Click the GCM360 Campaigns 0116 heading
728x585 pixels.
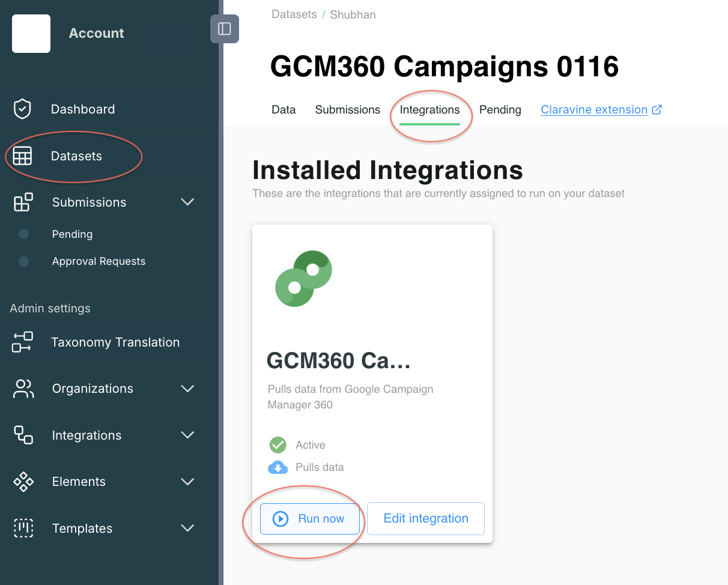point(444,66)
